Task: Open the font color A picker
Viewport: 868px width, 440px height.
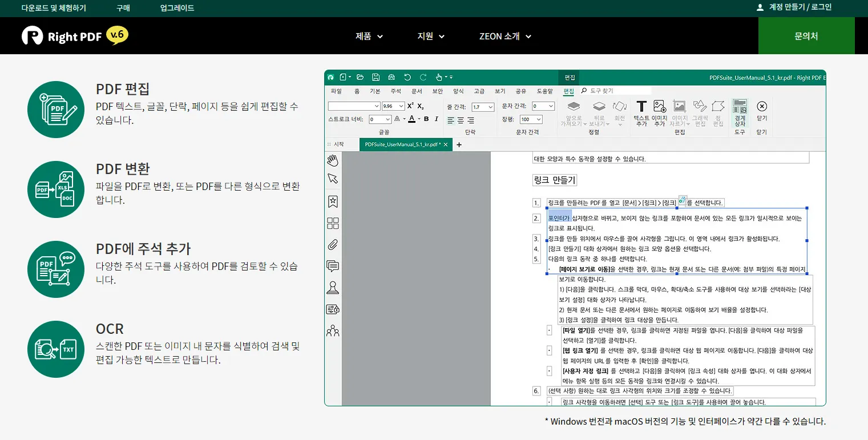Action: tap(411, 119)
